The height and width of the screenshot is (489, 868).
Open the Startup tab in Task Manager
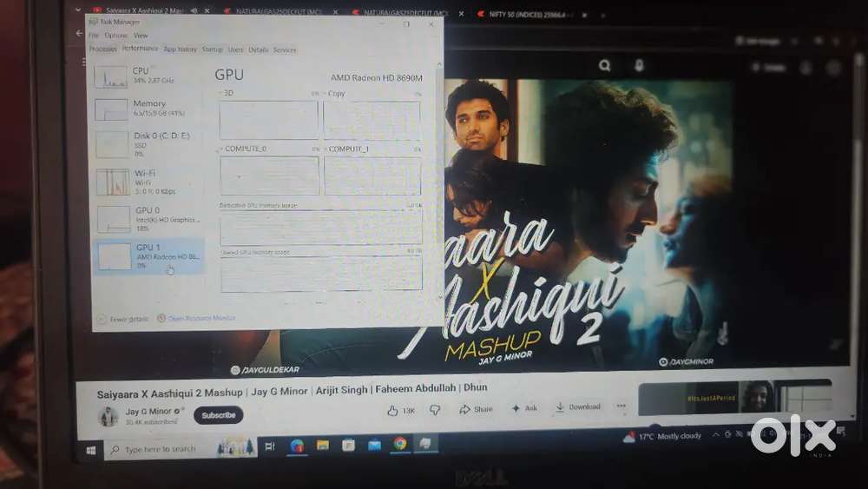[x=212, y=50]
